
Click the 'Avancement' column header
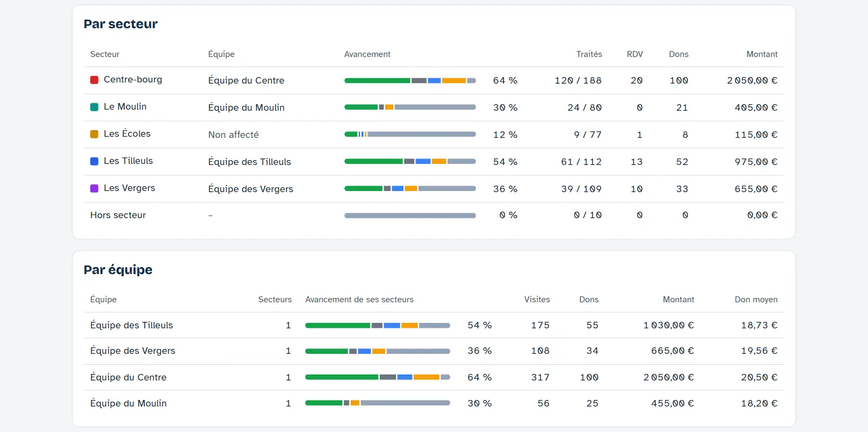tap(367, 54)
